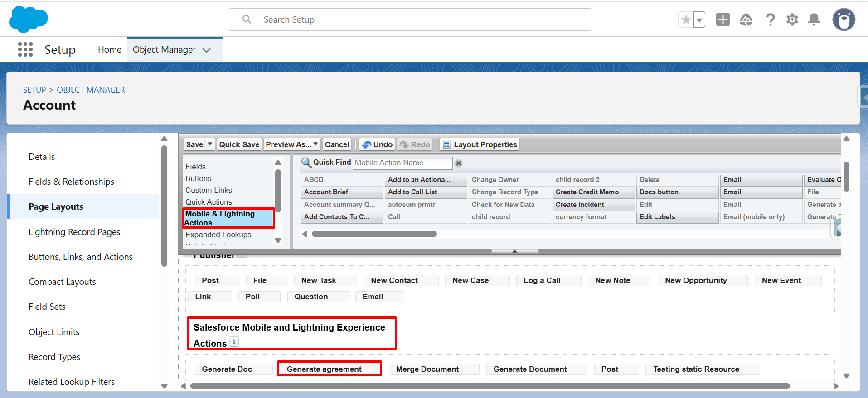Open the Save button dropdown arrow

(x=210, y=144)
